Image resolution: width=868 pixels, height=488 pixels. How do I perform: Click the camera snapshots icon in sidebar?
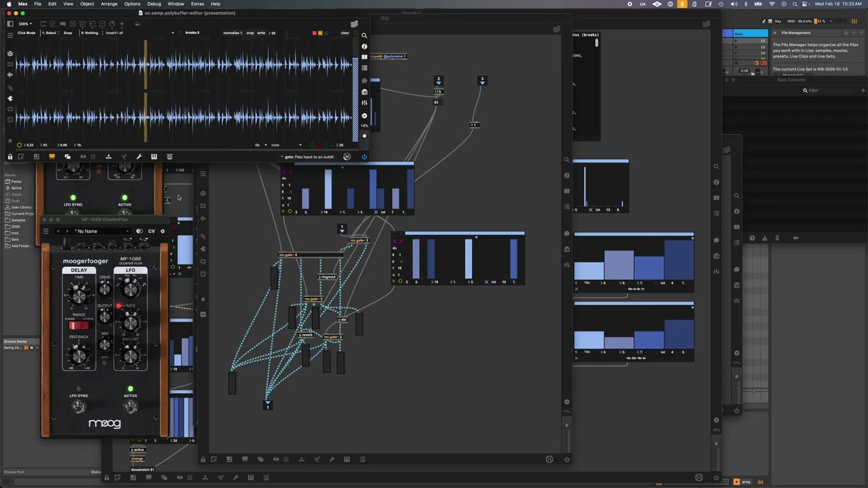click(364, 91)
